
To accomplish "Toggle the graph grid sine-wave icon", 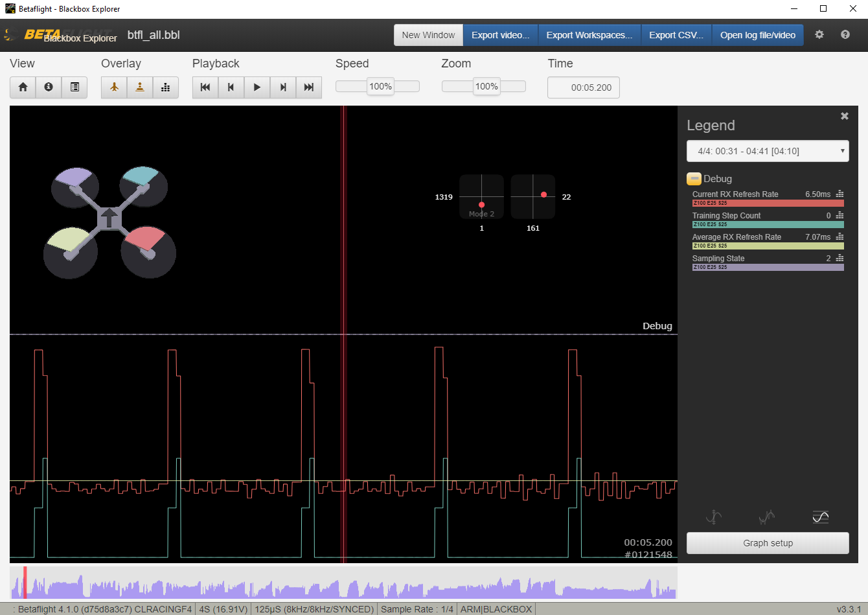I will [820, 517].
